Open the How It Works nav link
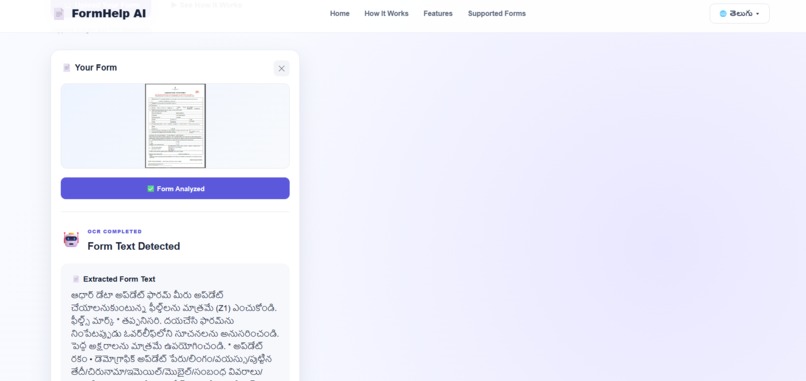 coord(387,14)
